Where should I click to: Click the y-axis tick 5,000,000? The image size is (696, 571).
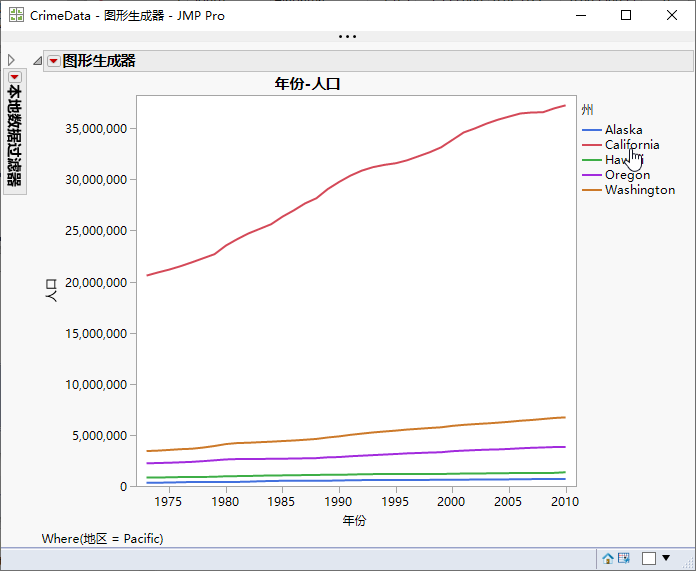point(100,436)
